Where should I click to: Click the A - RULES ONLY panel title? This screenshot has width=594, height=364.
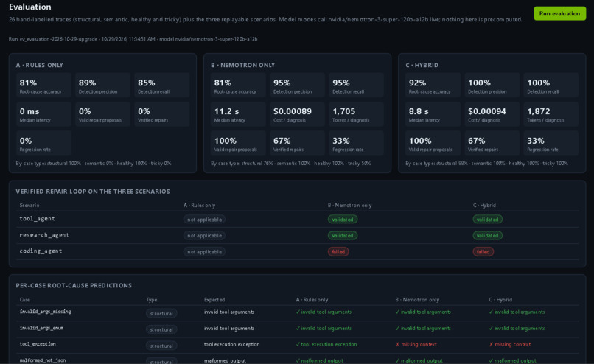point(39,65)
